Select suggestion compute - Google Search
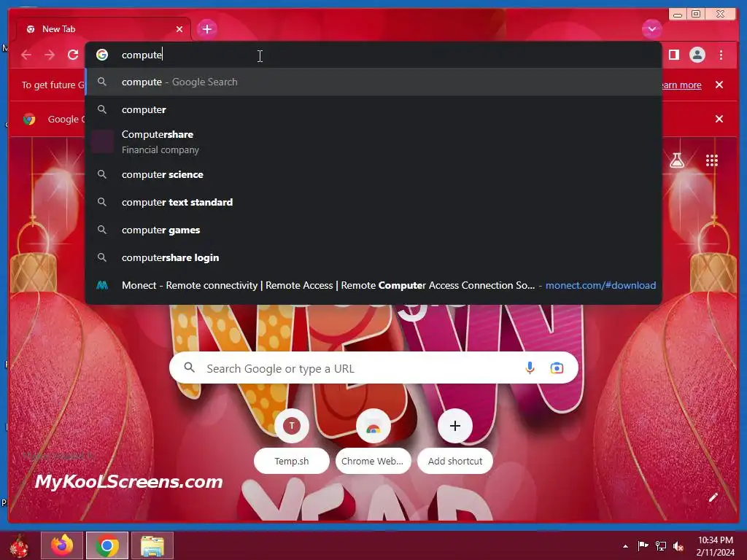 pyautogui.click(x=373, y=82)
